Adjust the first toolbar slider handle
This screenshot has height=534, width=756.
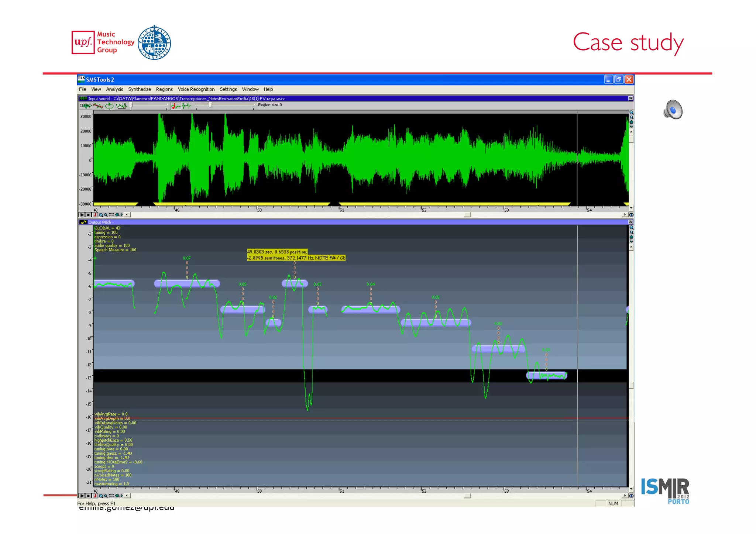click(131, 106)
